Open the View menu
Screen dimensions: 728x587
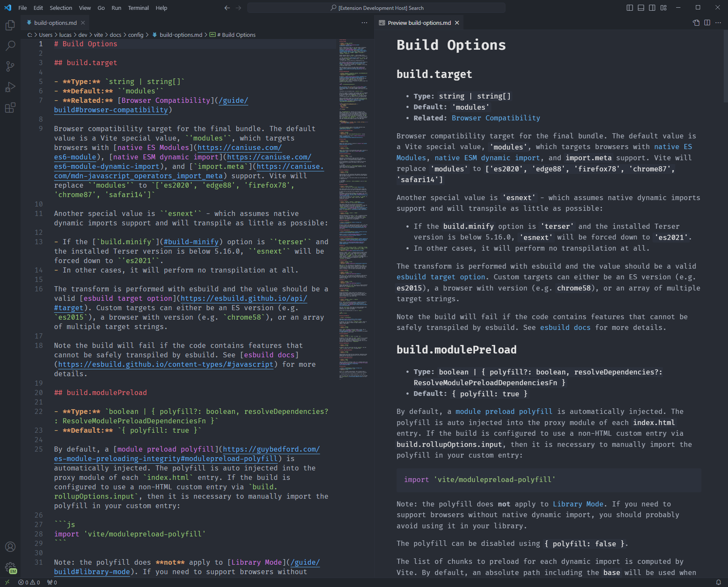[x=85, y=8]
